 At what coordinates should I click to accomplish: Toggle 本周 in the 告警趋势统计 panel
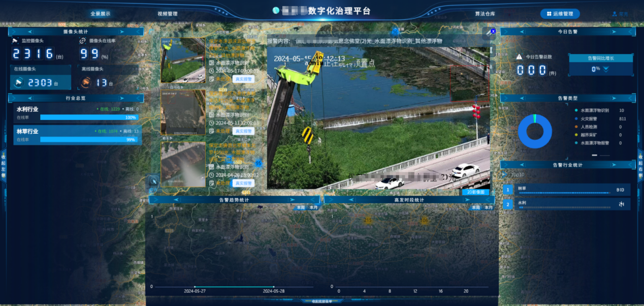[300, 207]
